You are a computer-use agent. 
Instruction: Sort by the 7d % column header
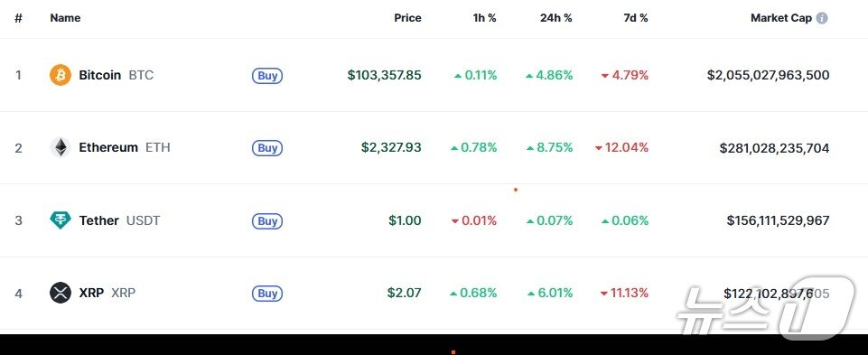636,18
